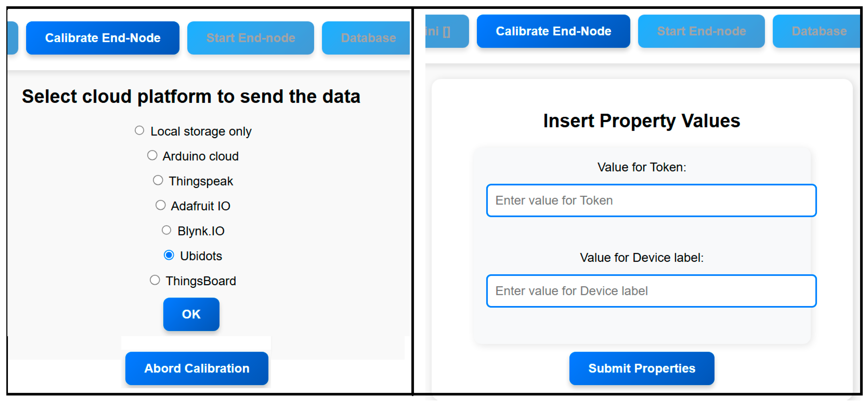Switch to Start End-node tab in left panel

(x=251, y=38)
